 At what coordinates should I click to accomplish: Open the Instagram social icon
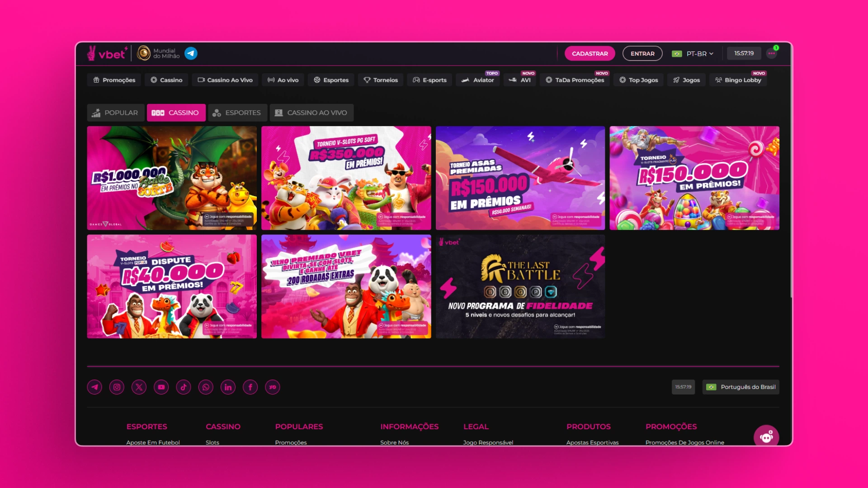pyautogui.click(x=117, y=387)
